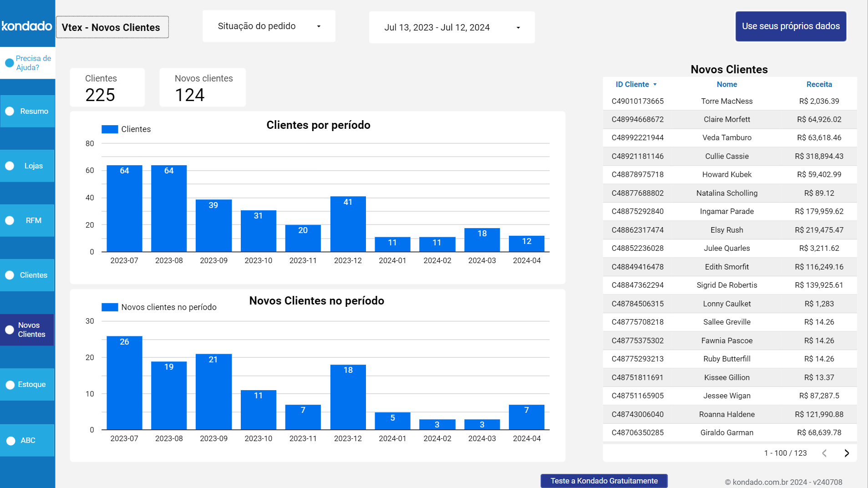Screen dimensions: 868x488
Task: Select the 2023-12 bar in Clientes chart
Action: coord(348,224)
